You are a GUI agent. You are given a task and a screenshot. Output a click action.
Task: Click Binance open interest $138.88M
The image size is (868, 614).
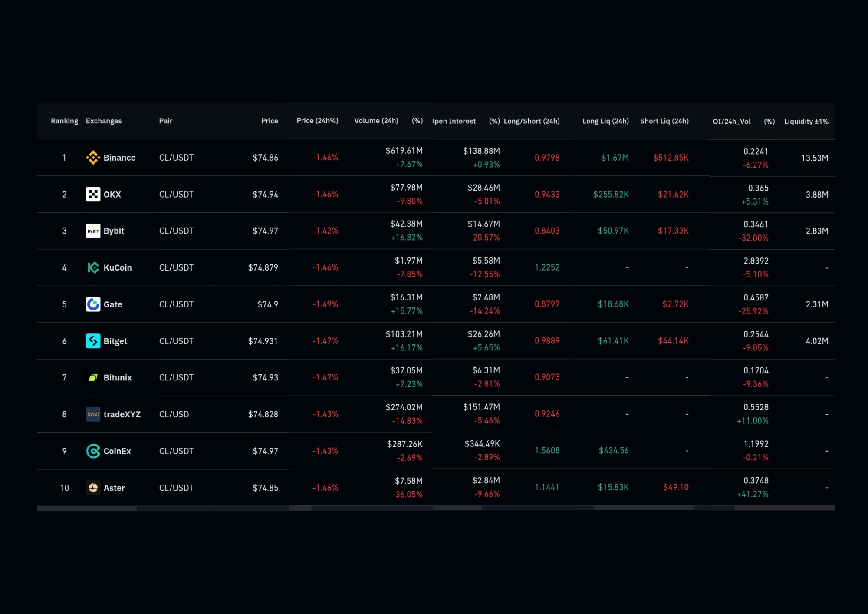coord(481,151)
